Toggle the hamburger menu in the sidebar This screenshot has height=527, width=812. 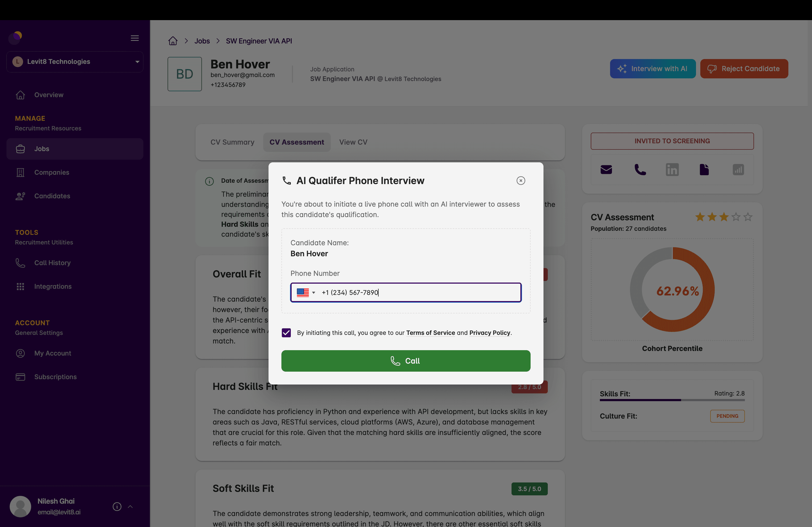pyautogui.click(x=135, y=38)
